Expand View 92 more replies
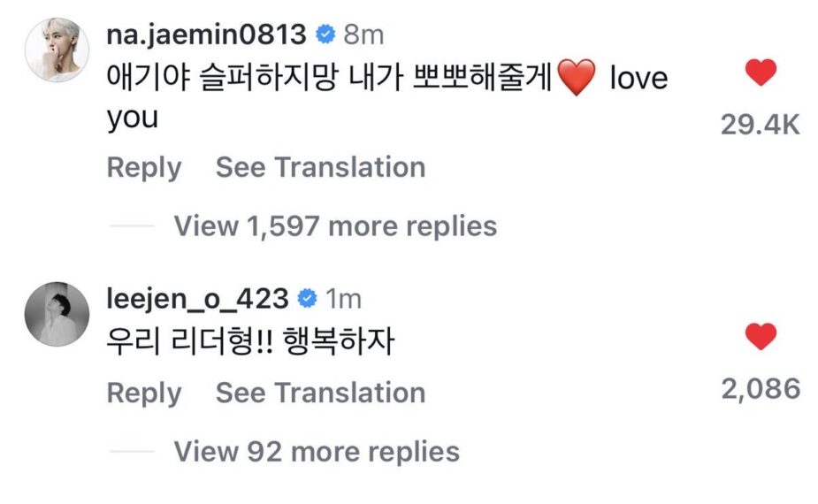This screenshot has height=504, width=818. point(317,452)
